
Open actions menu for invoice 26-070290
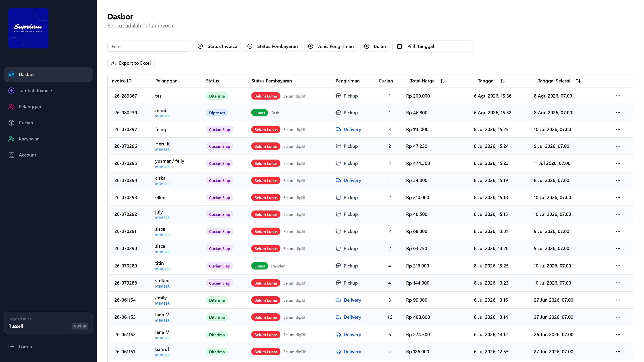(x=618, y=248)
